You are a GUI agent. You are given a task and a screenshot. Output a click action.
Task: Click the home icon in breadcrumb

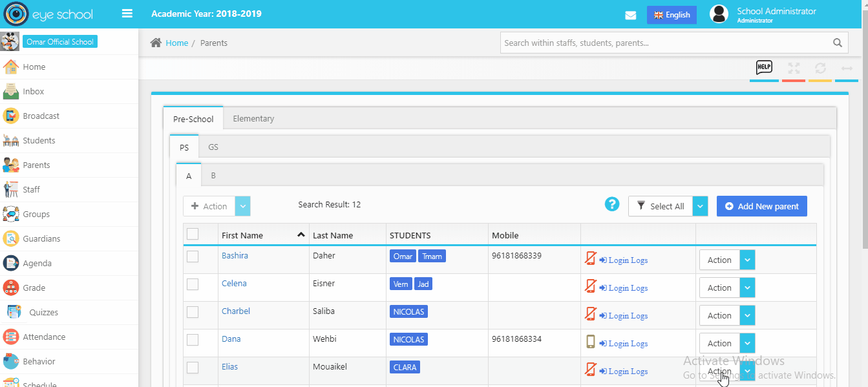(156, 43)
